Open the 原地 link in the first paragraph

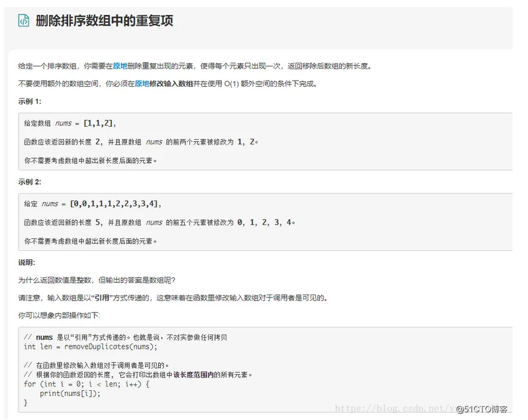tap(120, 66)
